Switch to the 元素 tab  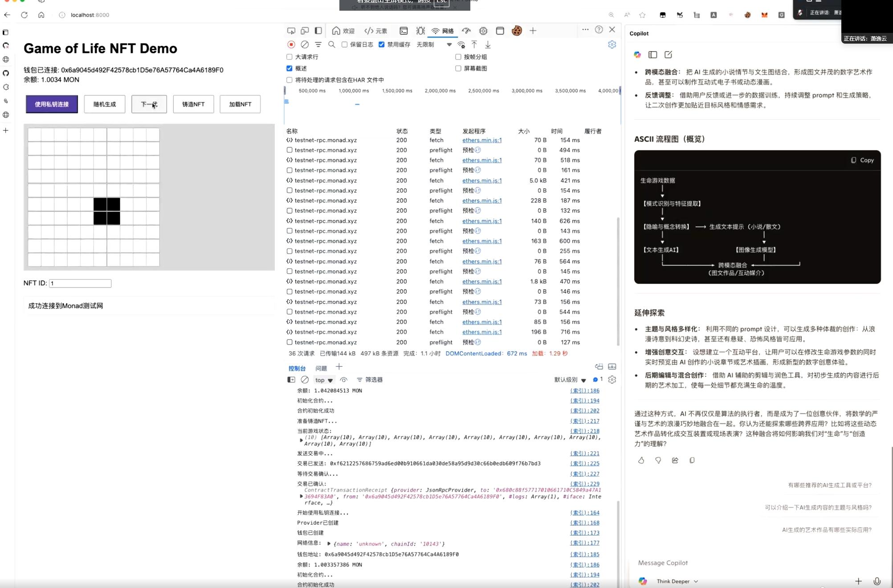[376, 31]
